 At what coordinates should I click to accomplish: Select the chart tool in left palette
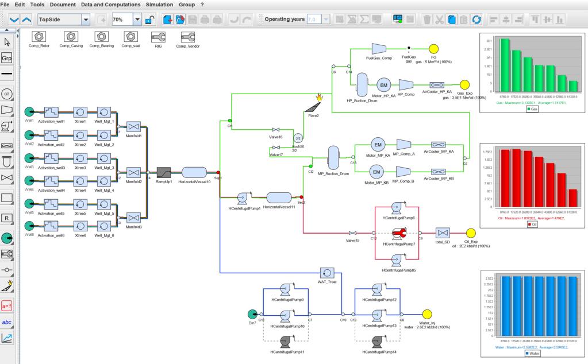[x=7, y=338]
